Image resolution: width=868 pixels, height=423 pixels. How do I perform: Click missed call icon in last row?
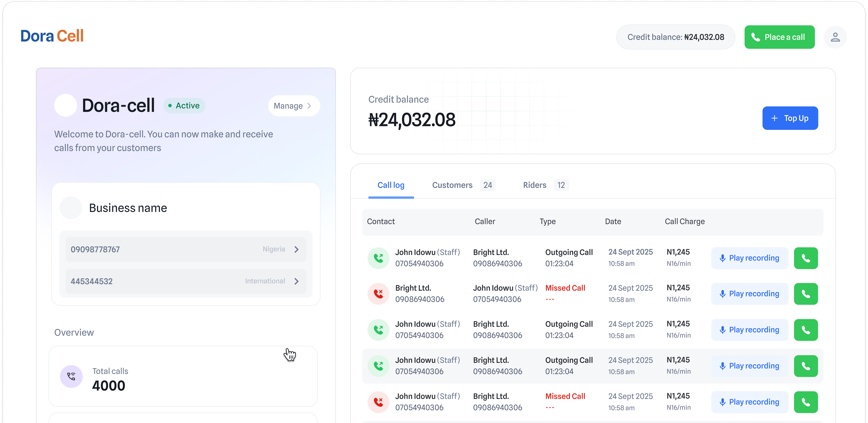click(378, 402)
